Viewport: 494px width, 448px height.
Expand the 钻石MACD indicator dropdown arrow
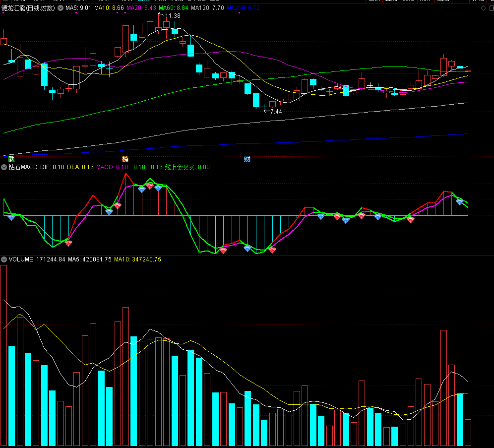[4, 167]
